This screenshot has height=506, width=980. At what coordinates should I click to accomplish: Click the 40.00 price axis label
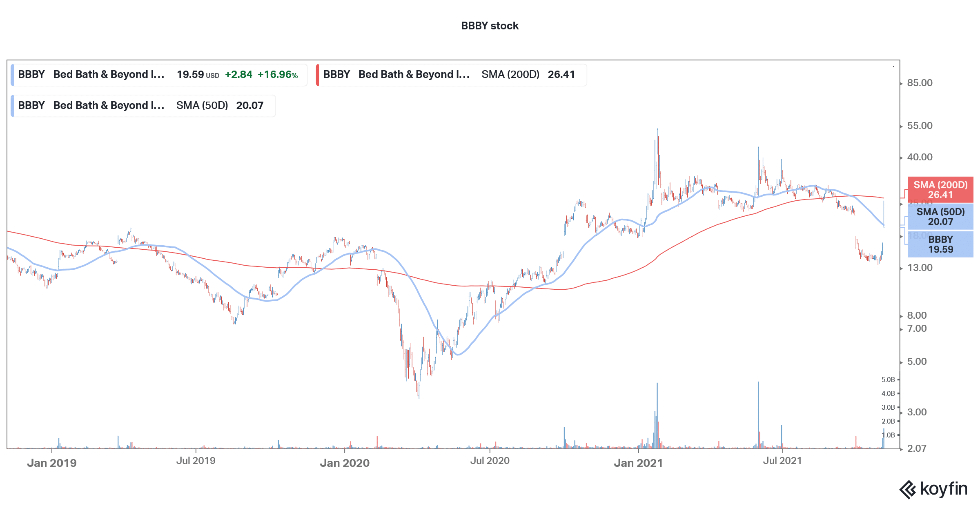point(920,157)
